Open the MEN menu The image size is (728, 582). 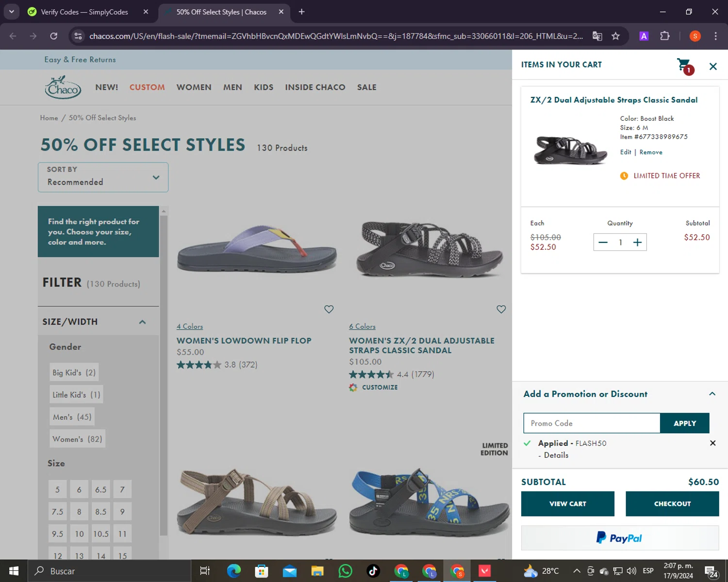pyautogui.click(x=232, y=87)
